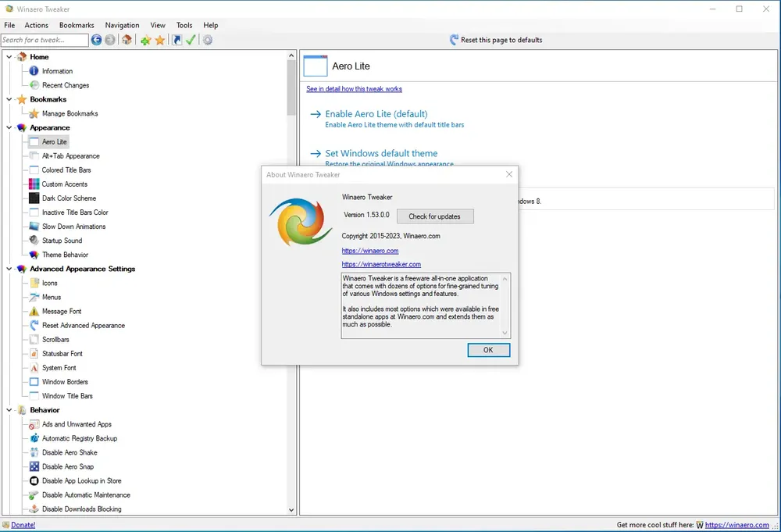Viewport: 781px width, 532px height.
Task: Open the https://winaero.com link in About dialog
Action: [370, 251]
